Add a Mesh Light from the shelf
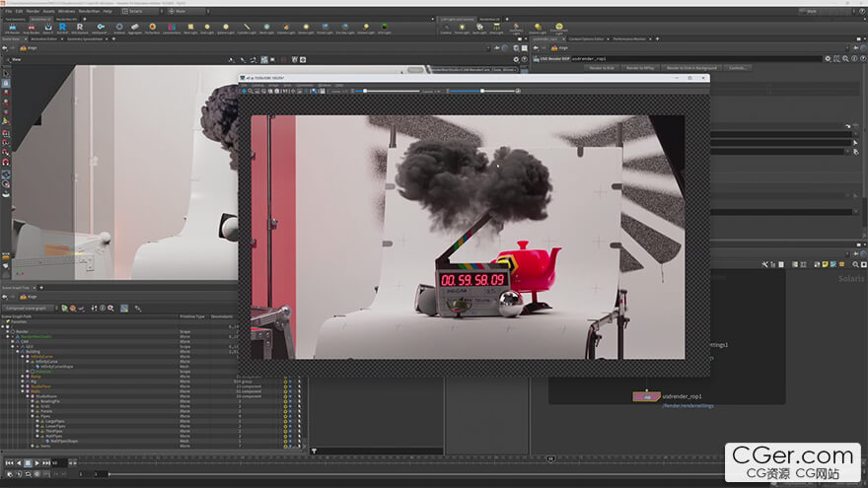This screenshot has height=488, width=868. [x=266, y=29]
